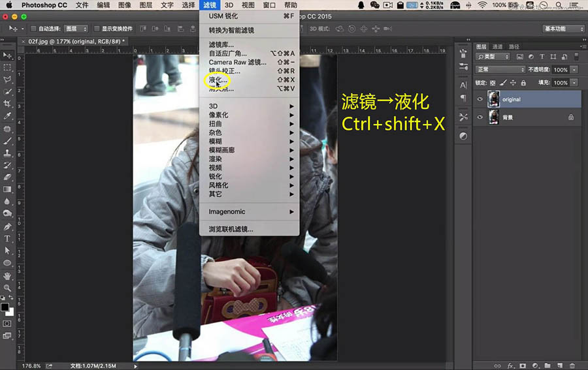
Task: Hide the 背景 layer
Action: pyautogui.click(x=480, y=117)
